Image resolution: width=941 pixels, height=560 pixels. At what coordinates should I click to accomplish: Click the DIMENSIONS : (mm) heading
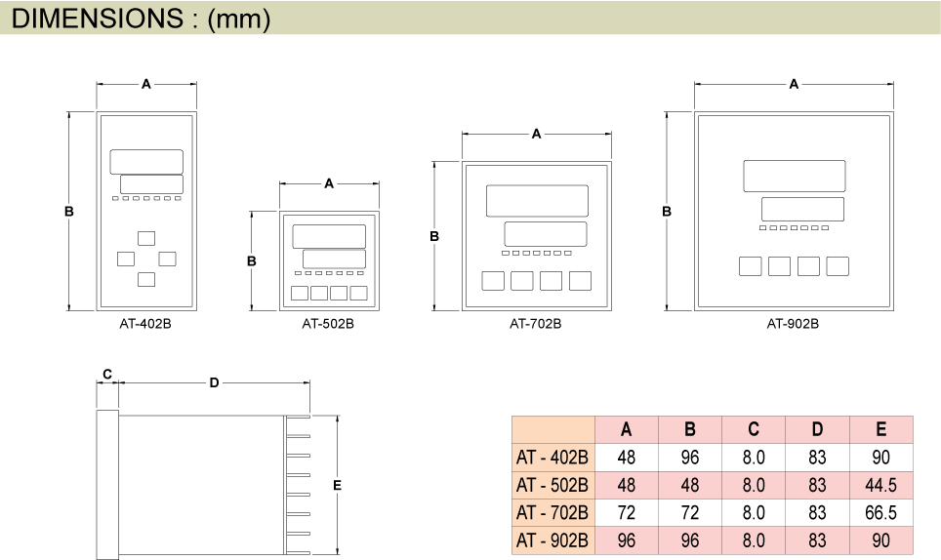pyautogui.click(x=141, y=18)
